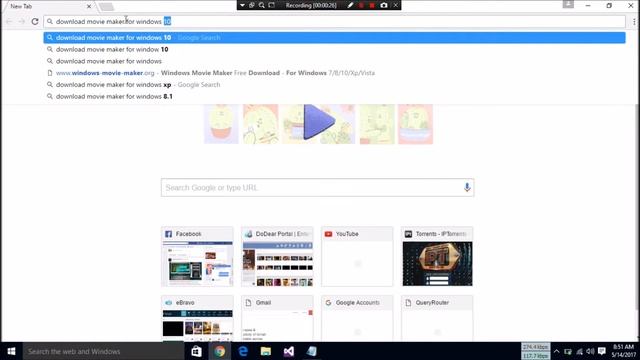Viewport: 640px width, 360px height.
Task: Open the YouTube shortcut tile
Action: [357, 256]
